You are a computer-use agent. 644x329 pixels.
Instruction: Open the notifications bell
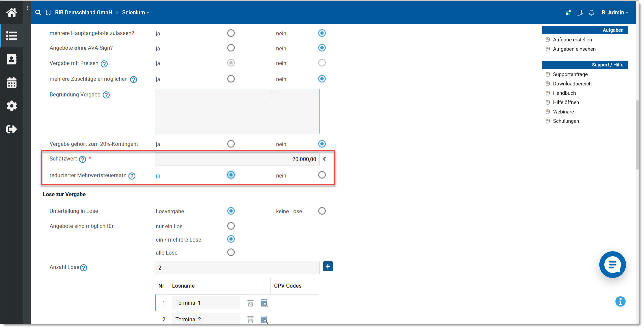[592, 13]
